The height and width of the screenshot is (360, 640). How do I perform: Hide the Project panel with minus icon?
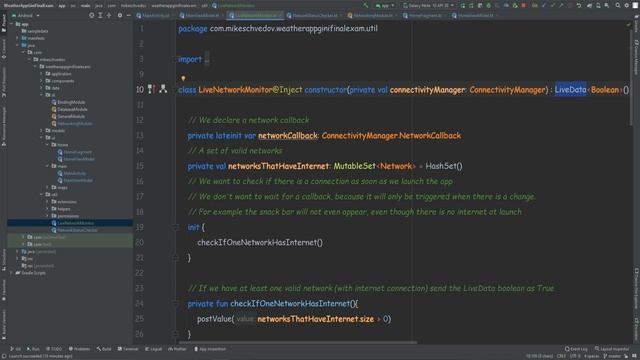(x=128, y=15)
